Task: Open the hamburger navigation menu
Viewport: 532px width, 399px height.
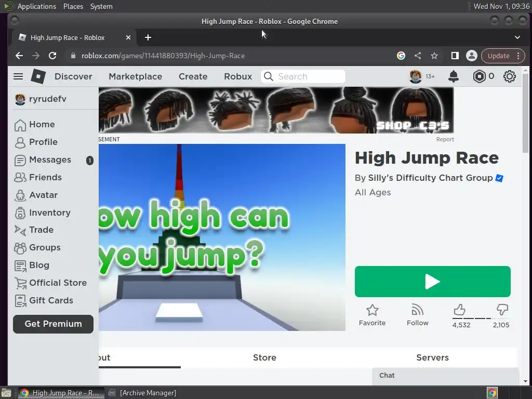Action: click(18, 76)
